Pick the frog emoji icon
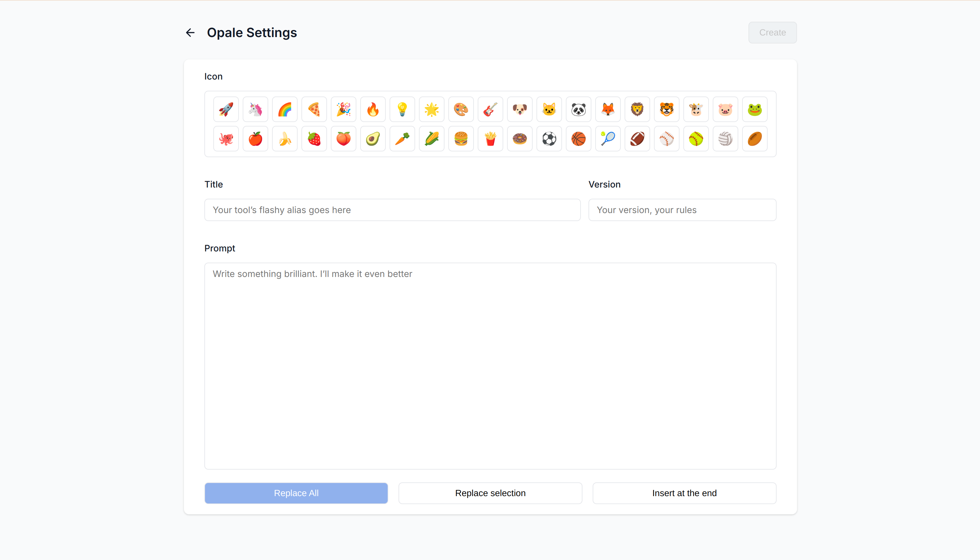The width and height of the screenshot is (980, 560). click(x=755, y=109)
